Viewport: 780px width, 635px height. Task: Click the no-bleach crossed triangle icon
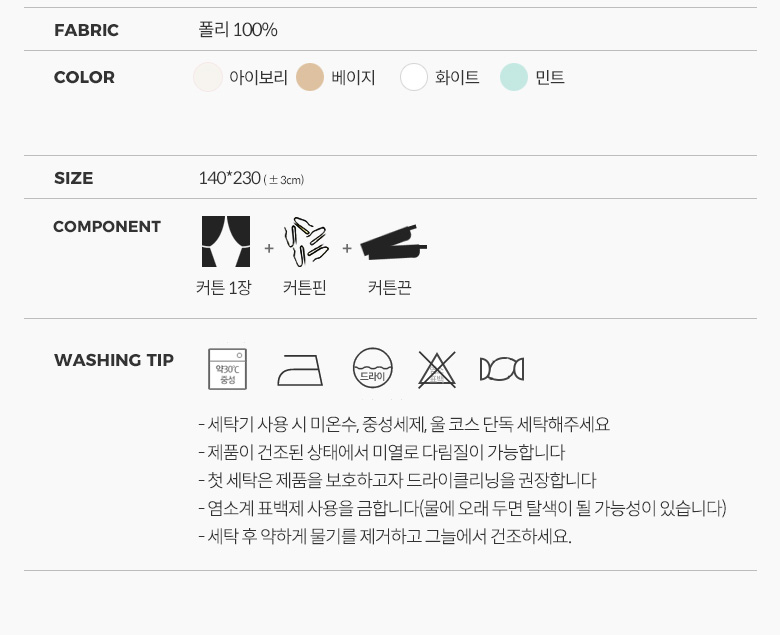pos(437,369)
